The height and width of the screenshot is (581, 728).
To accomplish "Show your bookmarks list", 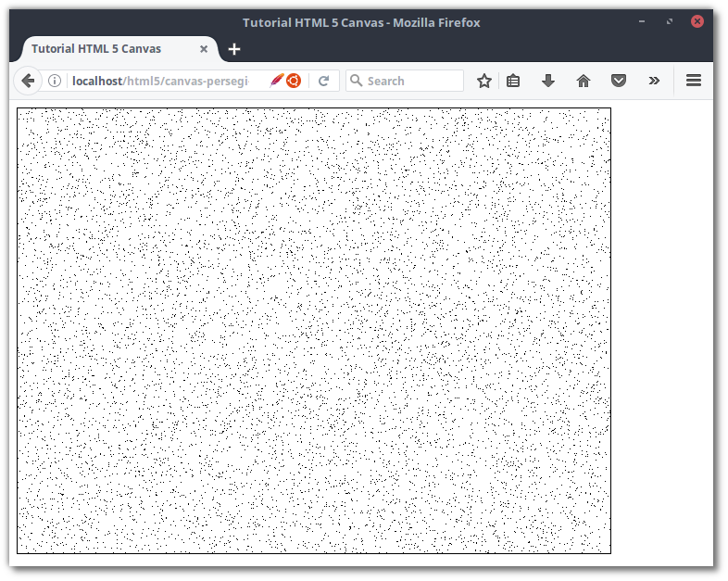I will click(513, 81).
